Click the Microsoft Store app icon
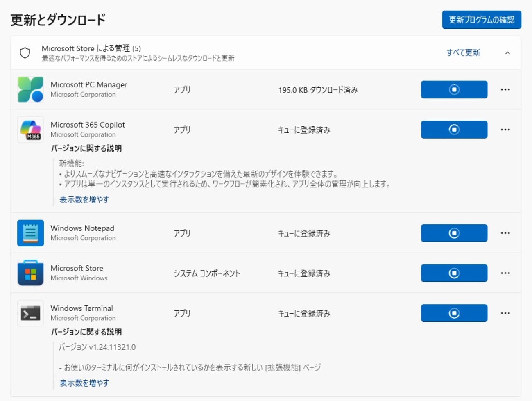 [x=30, y=273]
